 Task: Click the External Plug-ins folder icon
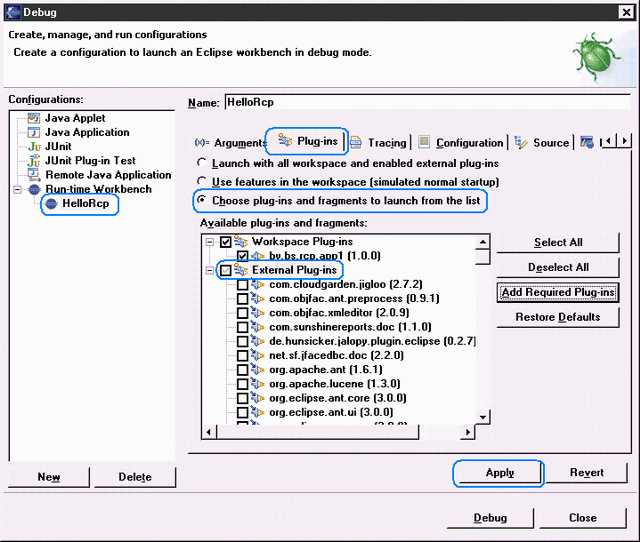point(240,270)
